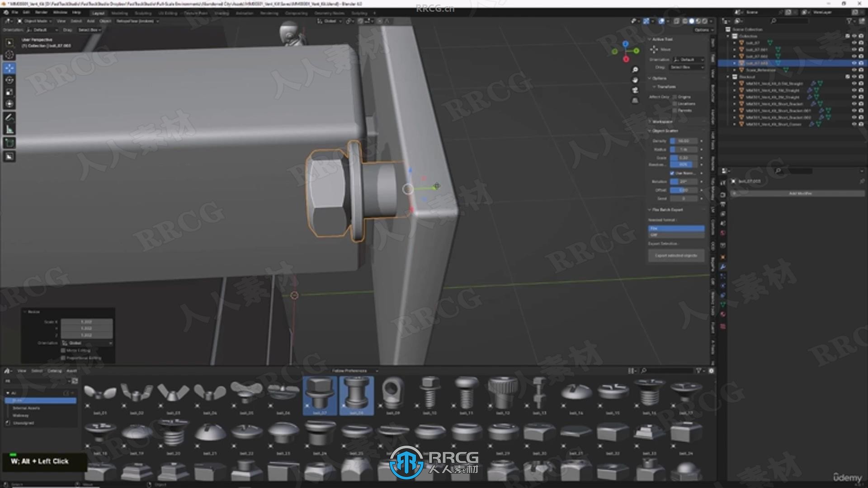This screenshot has height=488, width=868.
Task: Open the Catalog menu in the asset browser
Action: point(54,371)
